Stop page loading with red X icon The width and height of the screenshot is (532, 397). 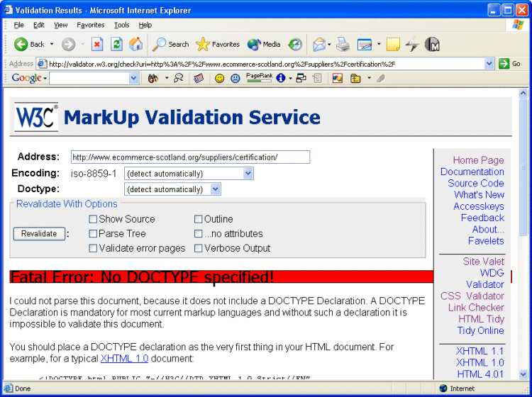(x=97, y=45)
